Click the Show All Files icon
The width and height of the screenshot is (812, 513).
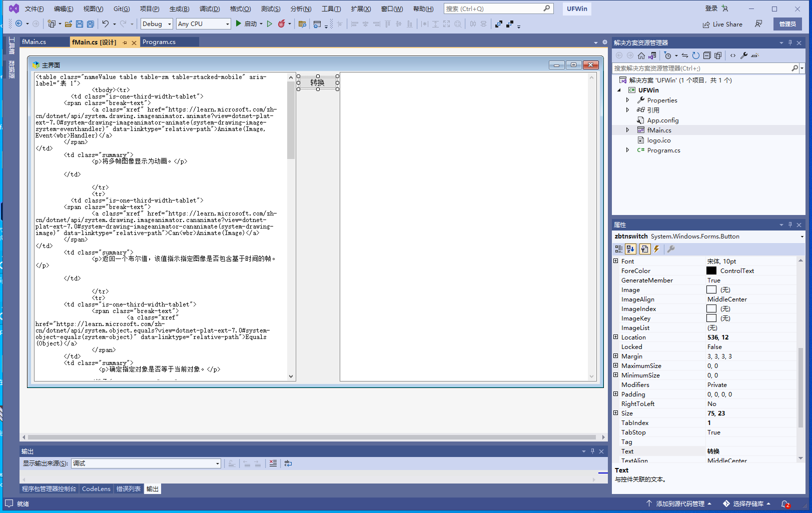point(718,55)
